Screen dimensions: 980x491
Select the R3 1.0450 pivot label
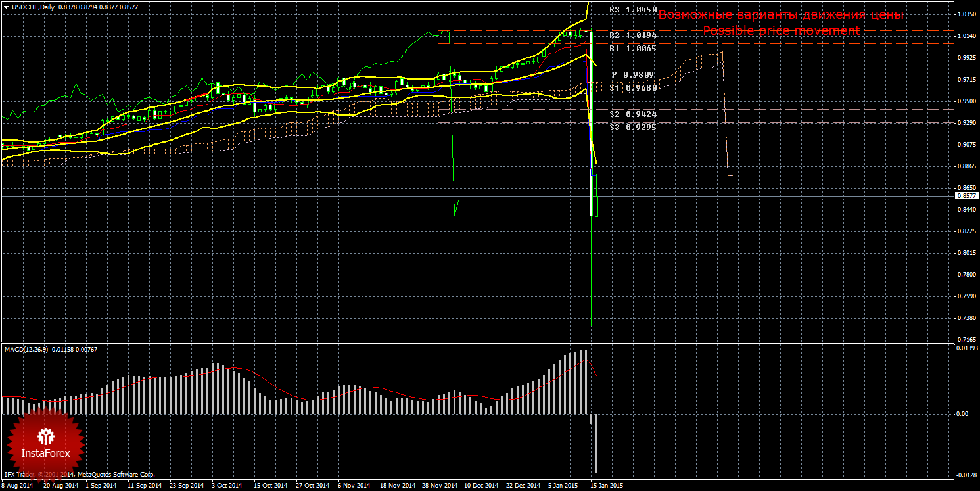coord(633,10)
